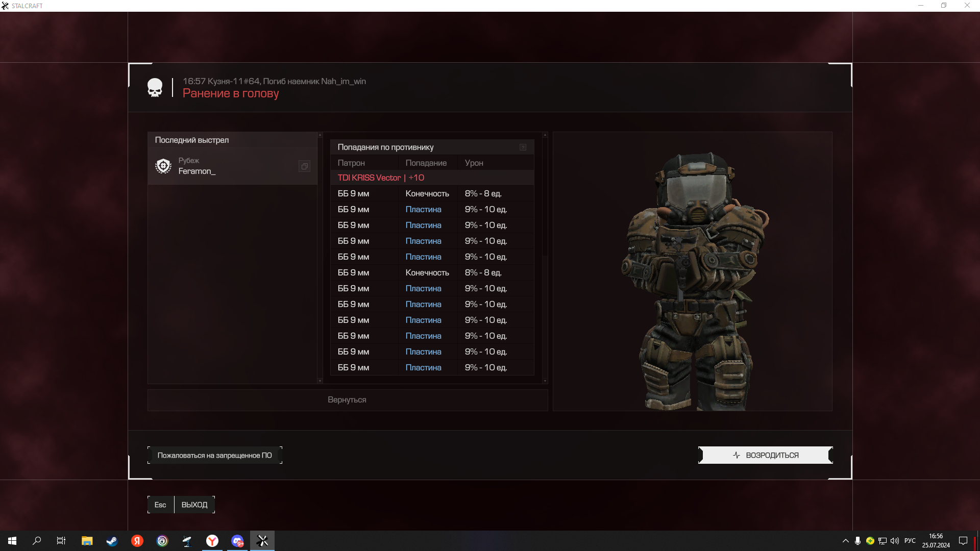
Task: Click the Esc key button
Action: click(x=160, y=505)
